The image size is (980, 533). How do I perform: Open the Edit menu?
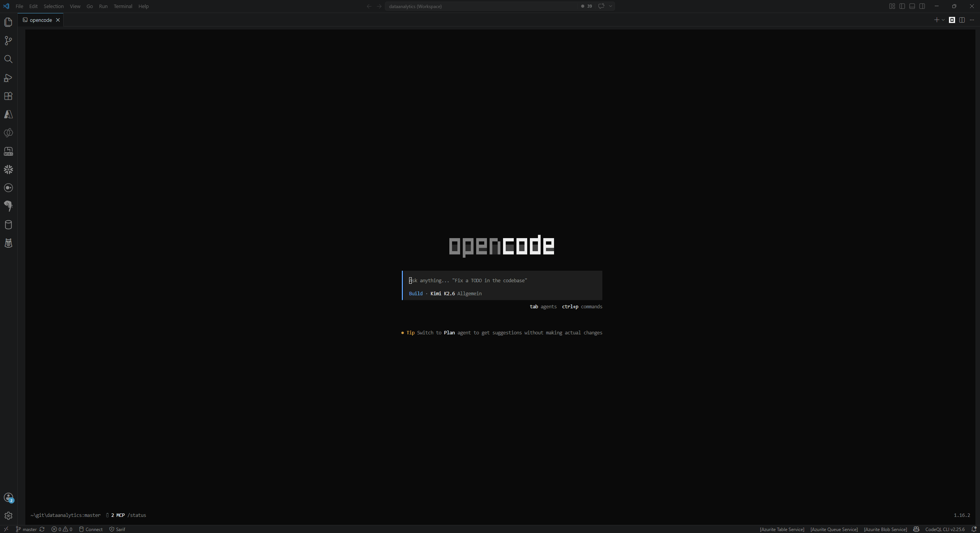click(x=33, y=6)
